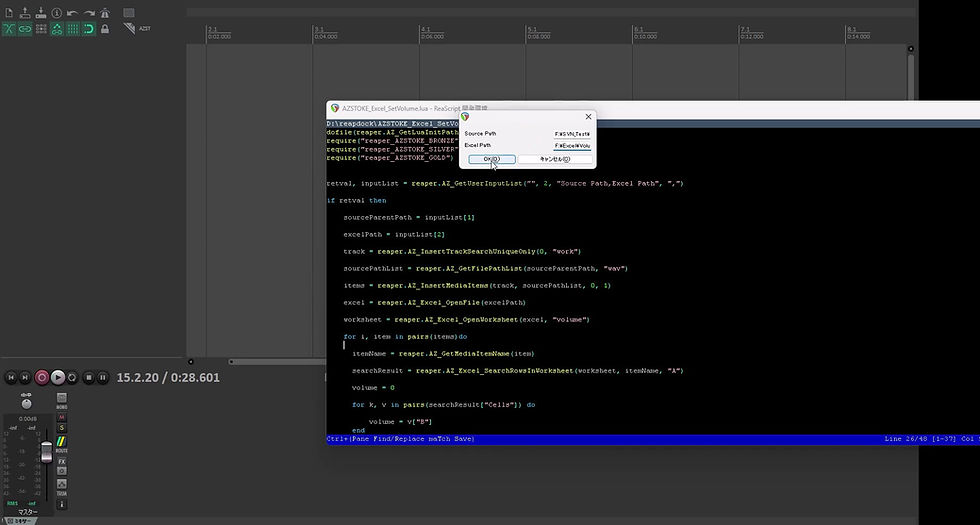Image resolution: width=980 pixels, height=525 pixels.
Task: Click the arrange view horizontal scrollbar
Action: point(278,361)
